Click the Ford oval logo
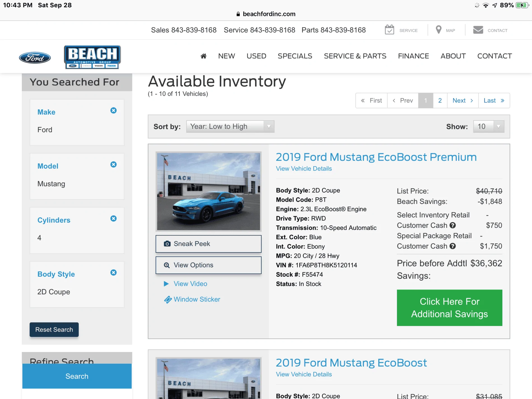The height and width of the screenshot is (399, 532). 35,58
